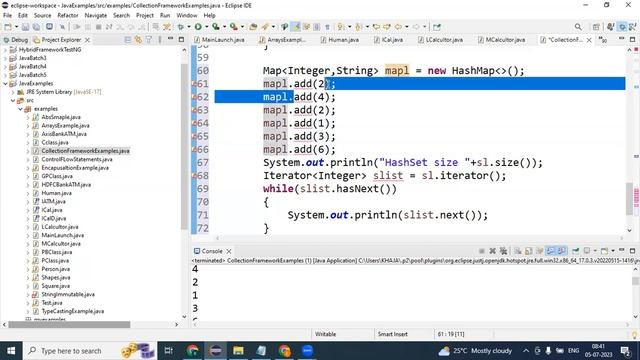Screen dimensions: 640x360
Task: Collapse the src folder node
Action: pyautogui.click(x=13, y=100)
